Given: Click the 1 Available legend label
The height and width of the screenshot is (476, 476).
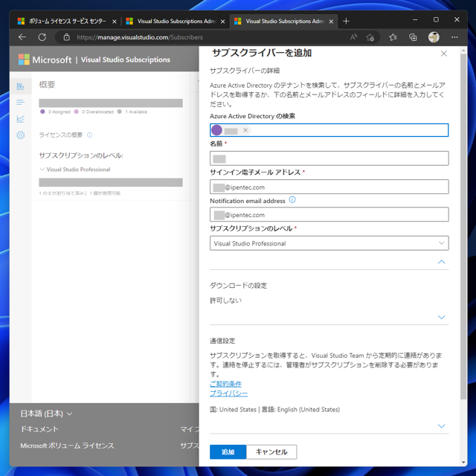Looking at the screenshot, I should tap(136, 112).
